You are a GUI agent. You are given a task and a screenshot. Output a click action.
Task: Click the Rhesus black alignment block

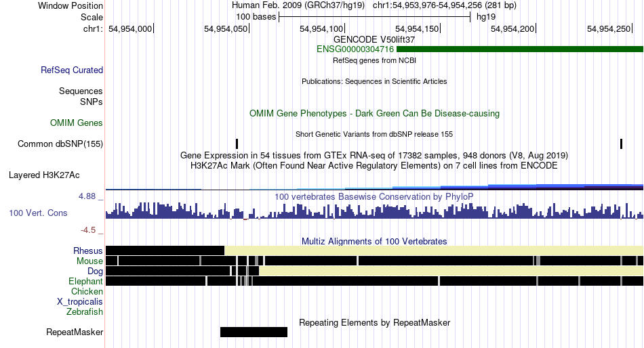click(x=165, y=251)
